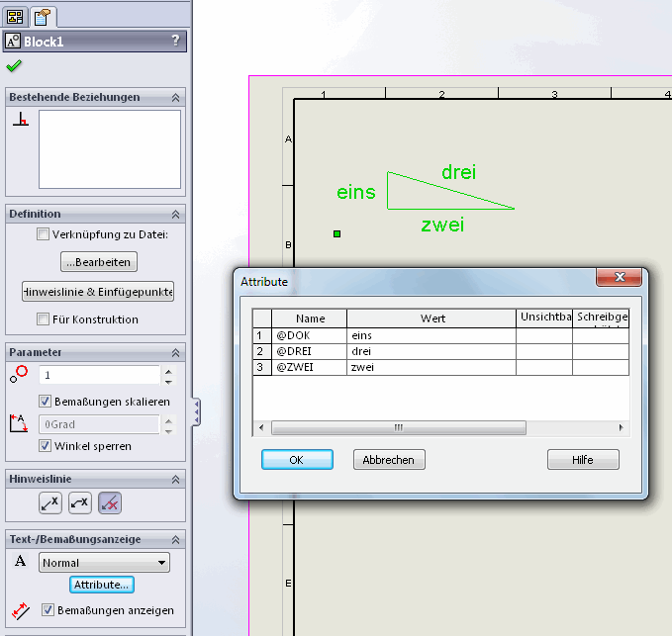The width and height of the screenshot is (672, 636).
Task: Click the green block insertion point handle
Action: pos(336,233)
